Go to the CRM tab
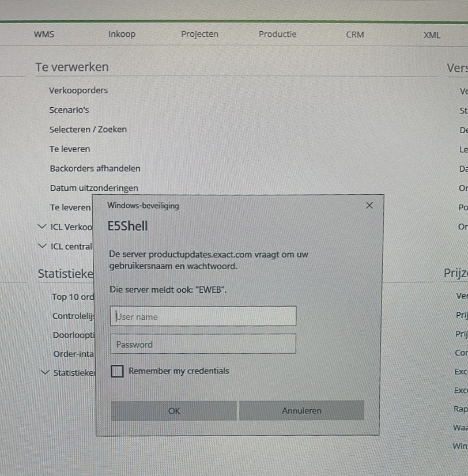The image size is (468, 476). [354, 35]
